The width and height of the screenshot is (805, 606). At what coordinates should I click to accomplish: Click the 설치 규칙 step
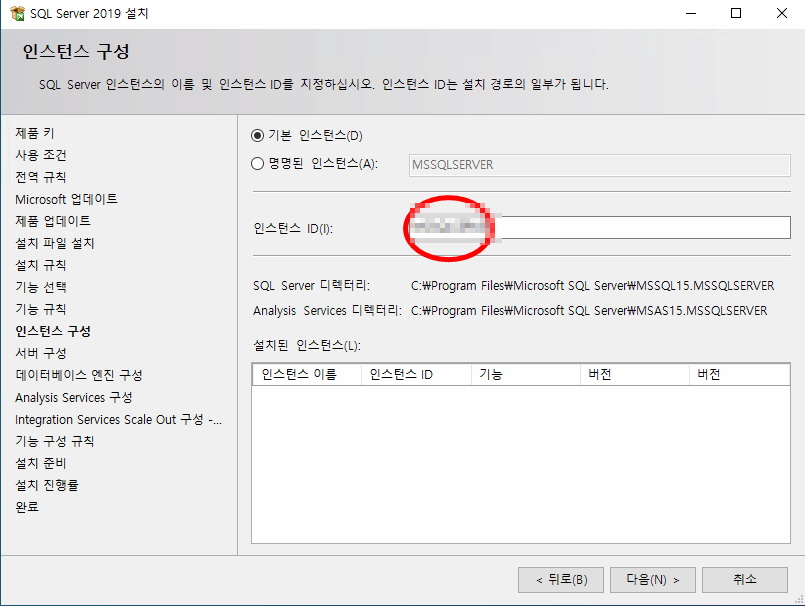pyautogui.click(x=41, y=265)
